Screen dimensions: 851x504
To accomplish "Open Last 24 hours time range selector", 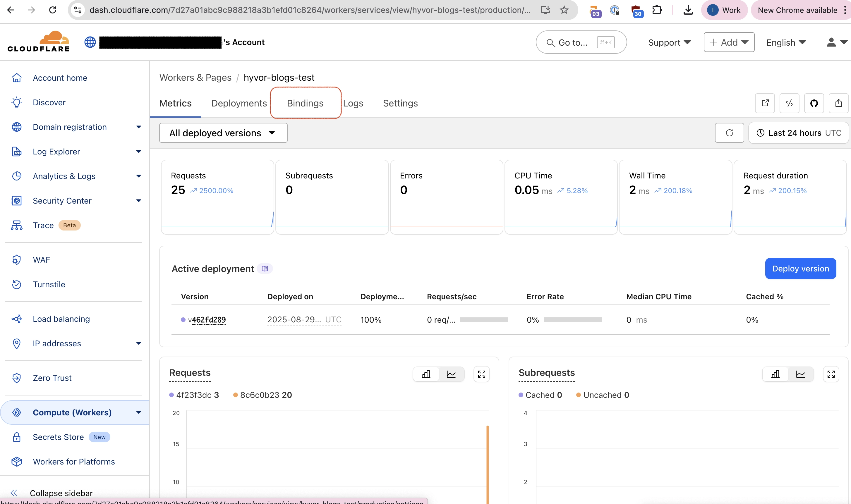I will pyautogui.click(x=798, y=133).
